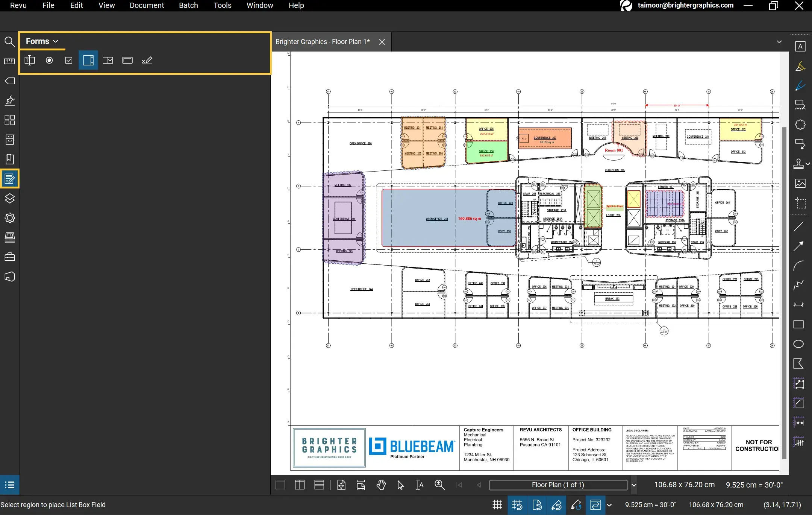Select the Cloud markup tool

[x=800, y=125]
